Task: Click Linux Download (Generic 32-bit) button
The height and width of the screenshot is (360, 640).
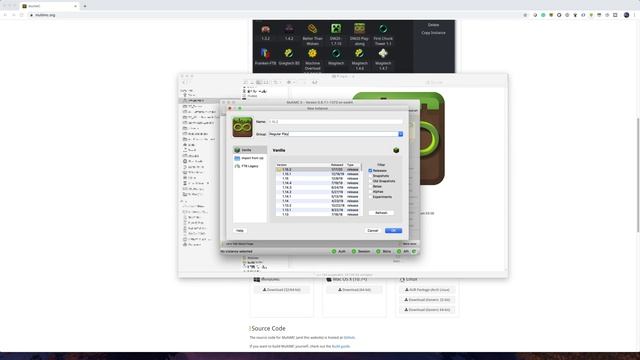Action: coord(427,300)
